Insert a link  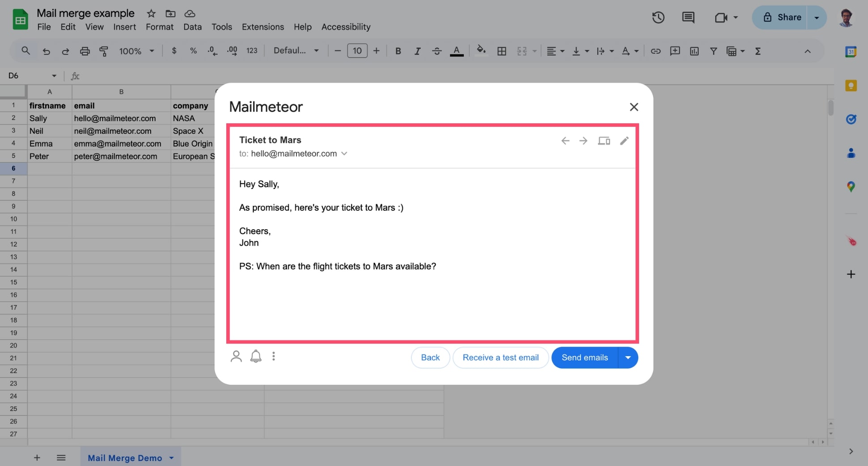[x=656, y=51]
